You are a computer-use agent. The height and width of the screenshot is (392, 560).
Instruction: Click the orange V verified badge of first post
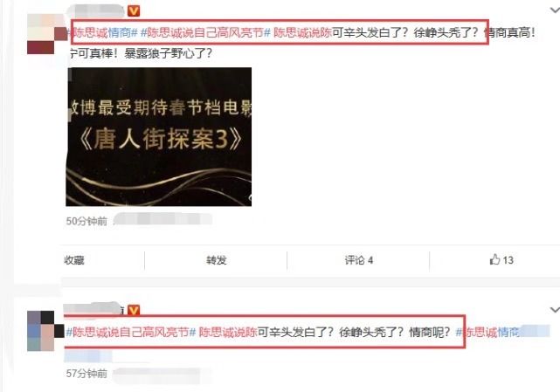(x=134, y=11)
